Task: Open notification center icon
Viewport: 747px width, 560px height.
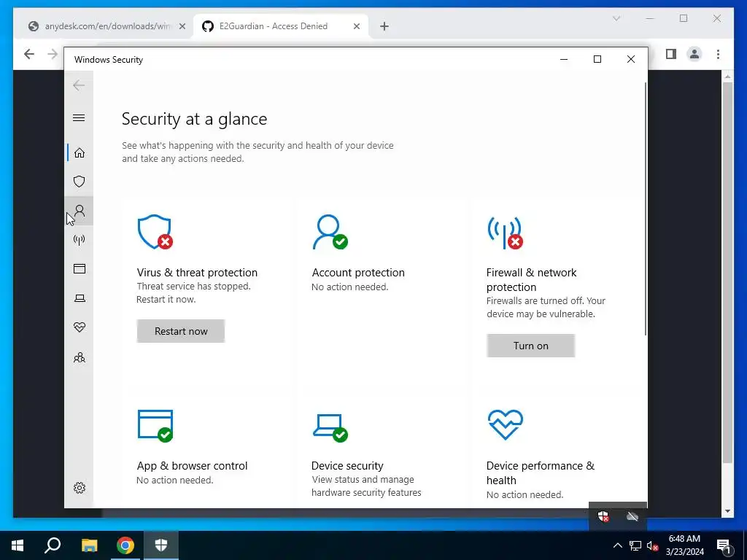Action: click(x=724, y=545)
